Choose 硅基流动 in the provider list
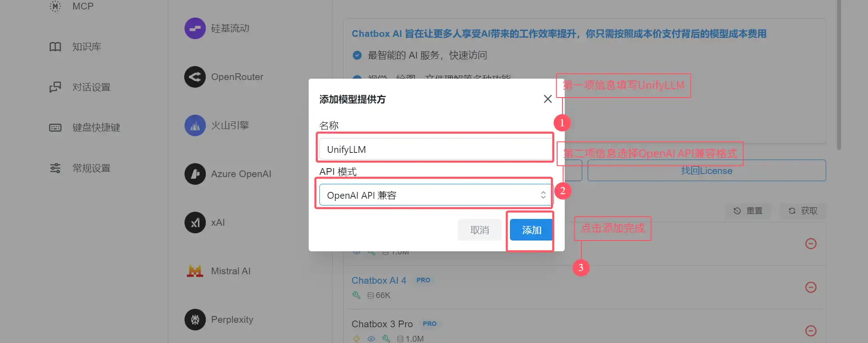868x343 pixels. click(x=230, y=28)
